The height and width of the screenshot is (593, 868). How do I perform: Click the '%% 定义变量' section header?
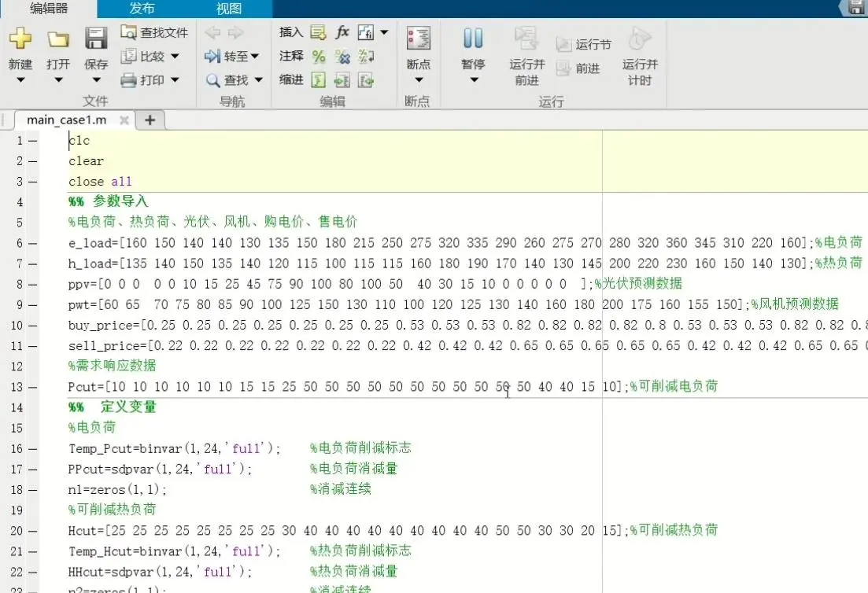point(112,407)
